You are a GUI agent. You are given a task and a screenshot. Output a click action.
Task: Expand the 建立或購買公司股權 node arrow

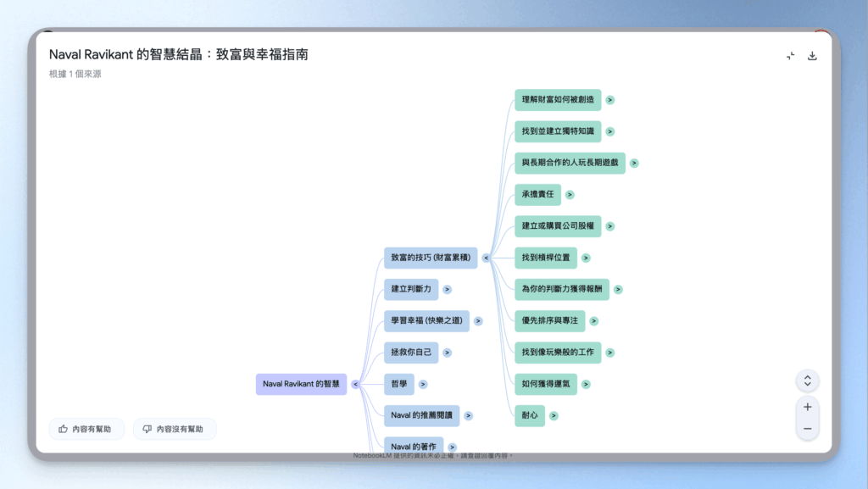coord(610,226)
